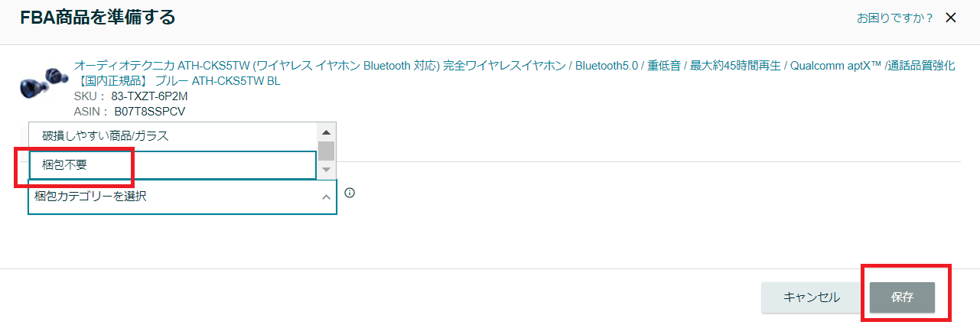Click the ASIN： label text

(x=97, y=112)
